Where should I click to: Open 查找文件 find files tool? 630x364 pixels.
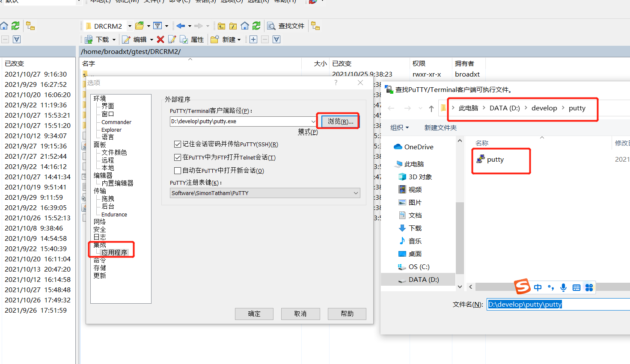(x=286, y=26)
